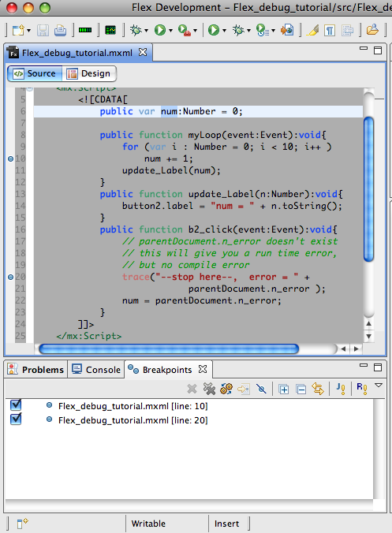Open dropdown beside red toolbox Run icon
The width and height of the screenshot is (392, 533).
pyautogui.click(x=195, y=31)
